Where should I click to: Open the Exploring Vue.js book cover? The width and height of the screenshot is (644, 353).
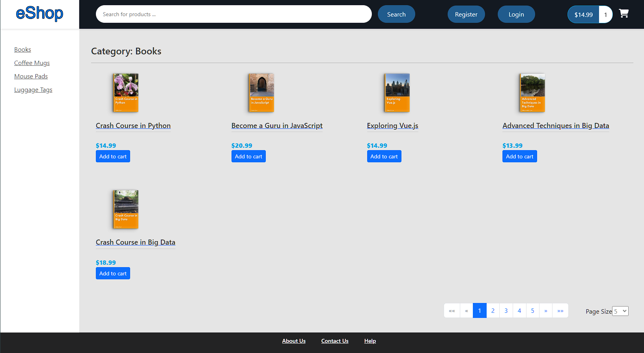[397, 93]
